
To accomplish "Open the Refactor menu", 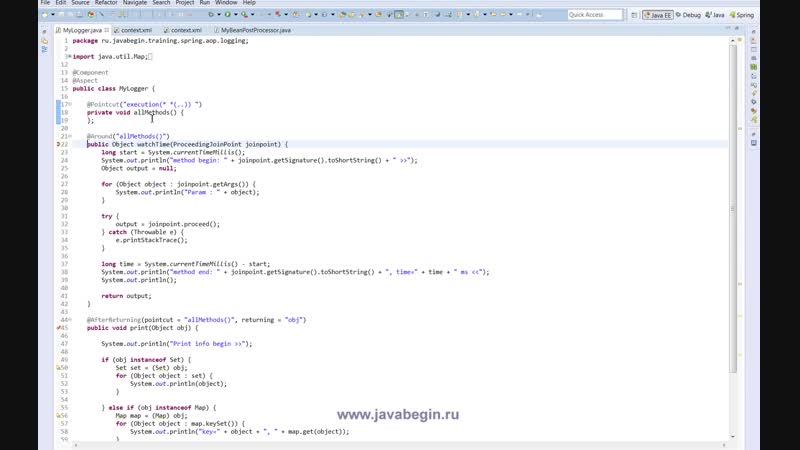I will coord(106,3).
